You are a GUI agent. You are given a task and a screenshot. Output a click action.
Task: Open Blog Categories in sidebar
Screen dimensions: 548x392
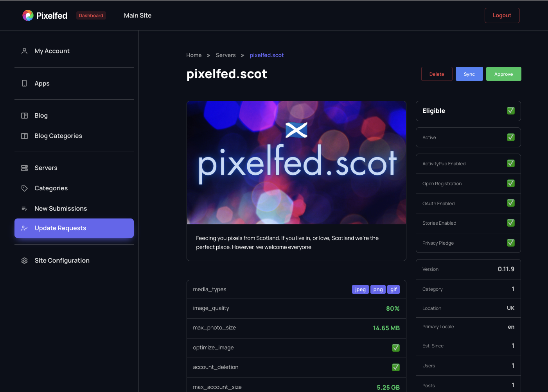pos(74,136)
